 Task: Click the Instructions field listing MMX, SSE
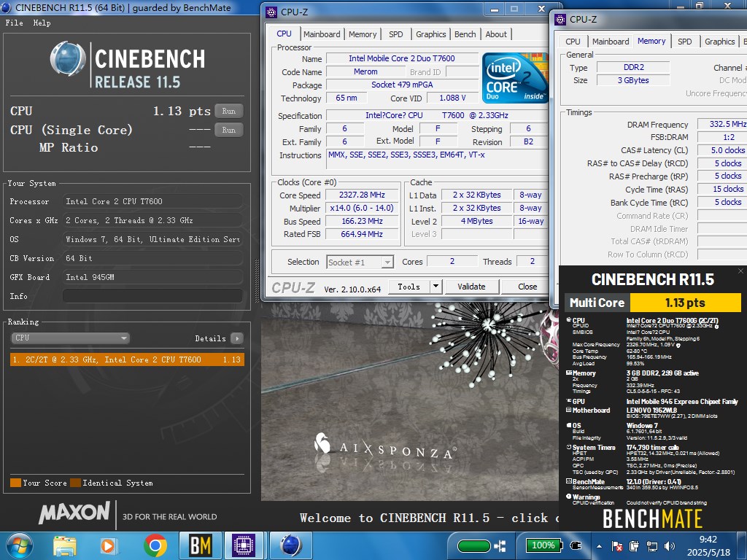pos(437,159)
